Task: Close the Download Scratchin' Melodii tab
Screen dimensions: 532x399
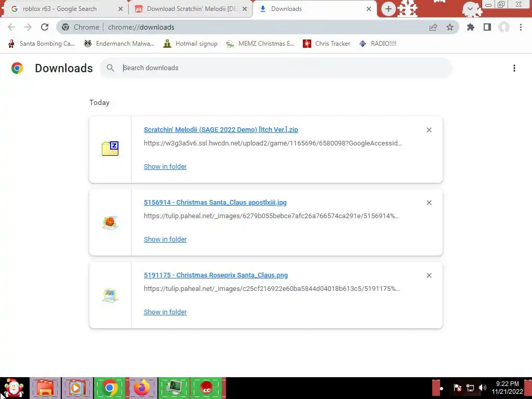Action: (245, 9)
